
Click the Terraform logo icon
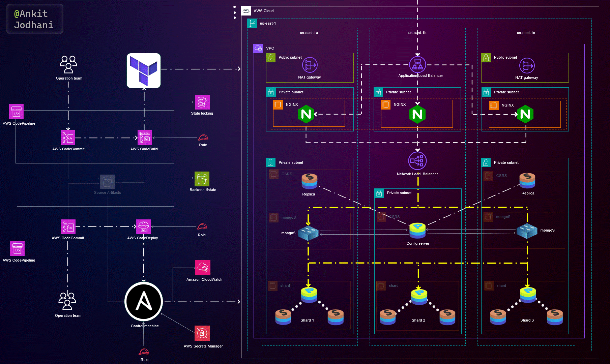144,70
